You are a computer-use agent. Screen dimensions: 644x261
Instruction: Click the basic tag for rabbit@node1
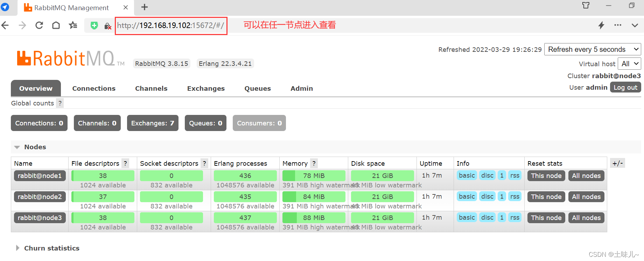tap(467, 175)
